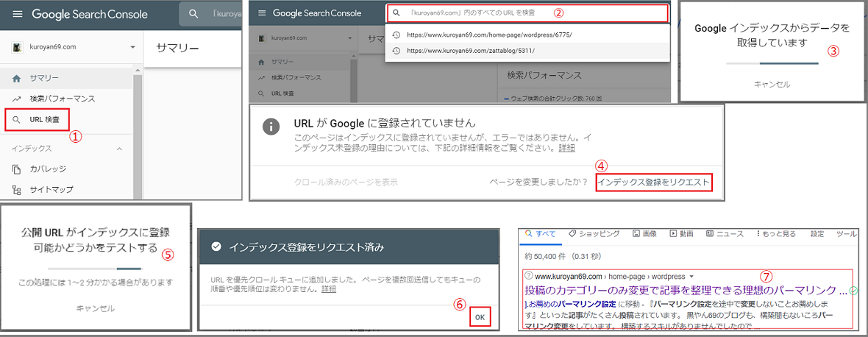Click the checkmark icon in the インデックス登録をリクエスト済み header

[216, 246]
